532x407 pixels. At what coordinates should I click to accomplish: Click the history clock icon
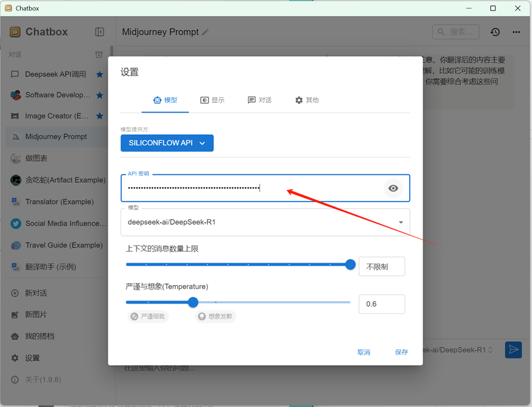pyautogui.click(x=495, y=32)
